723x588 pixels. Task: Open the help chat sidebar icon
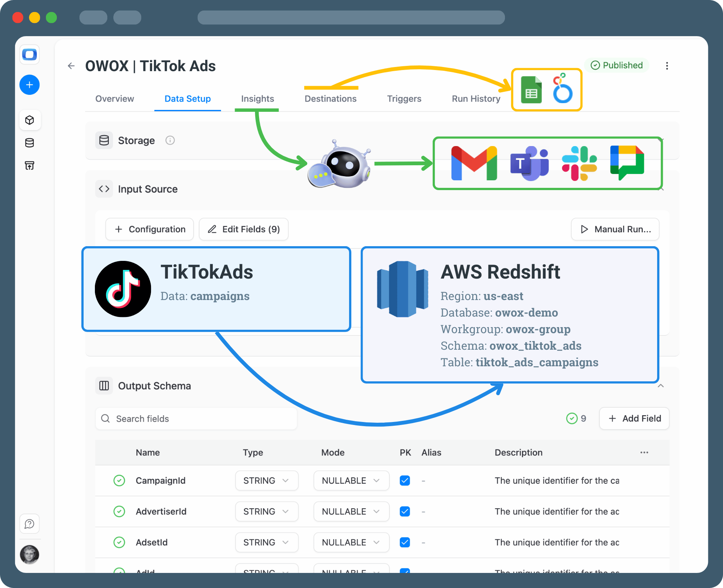coord(29,524)
